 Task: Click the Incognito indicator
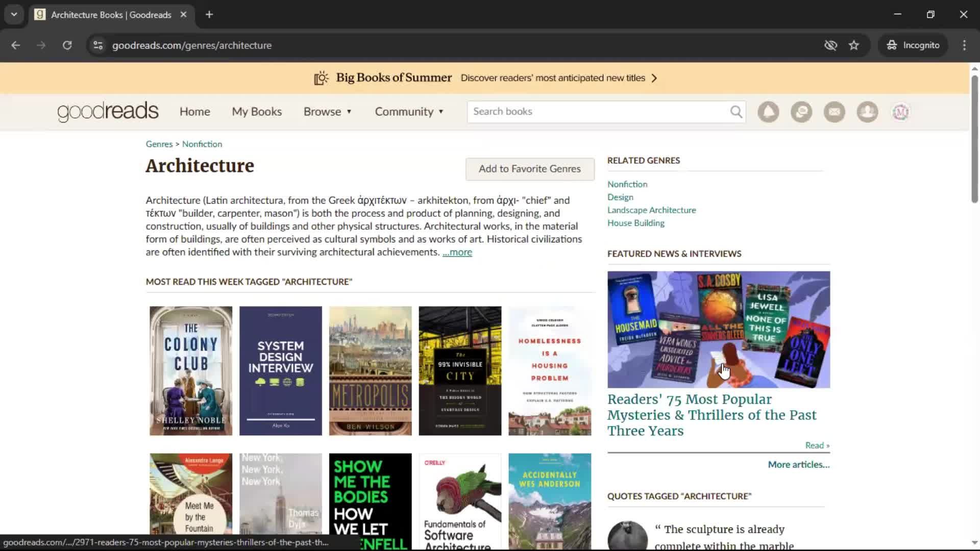913,45
